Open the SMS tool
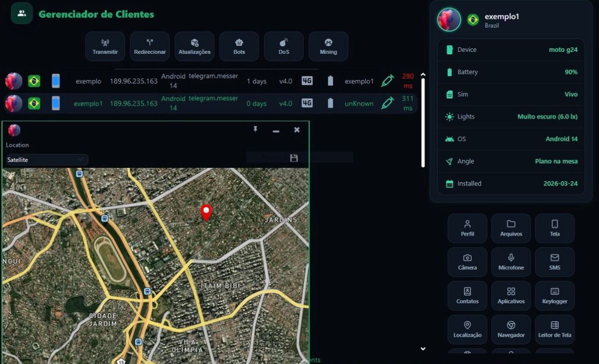599x364 pixels. (x=555, y=262)
